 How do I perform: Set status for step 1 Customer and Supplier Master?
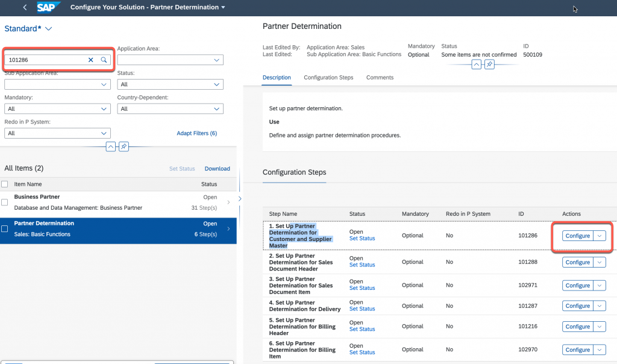click(362, 239)
